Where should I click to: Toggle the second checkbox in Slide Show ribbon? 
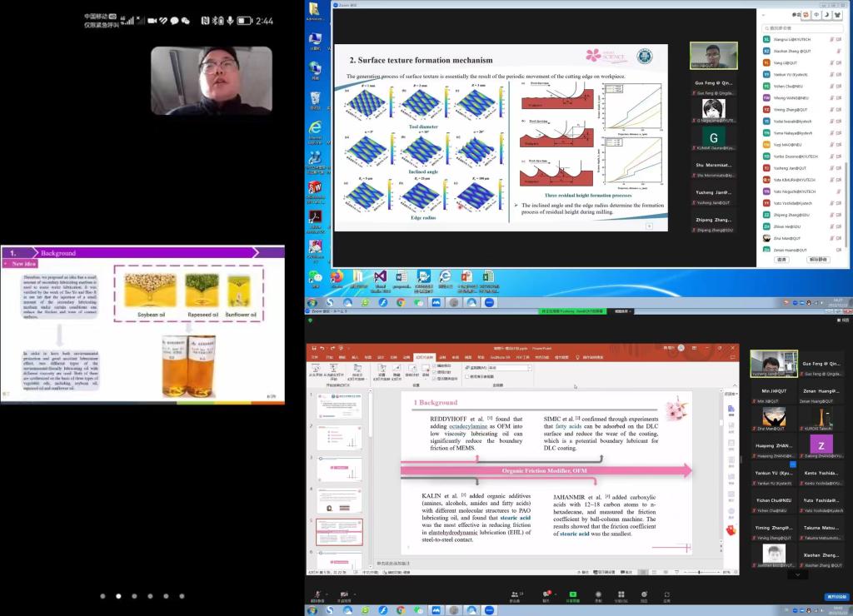point(436,371)
